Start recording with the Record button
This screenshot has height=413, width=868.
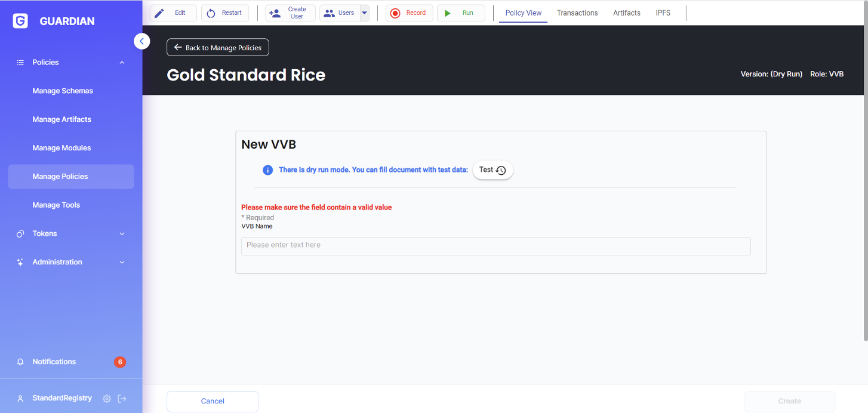pyautogui.click(x=409, y=13)
